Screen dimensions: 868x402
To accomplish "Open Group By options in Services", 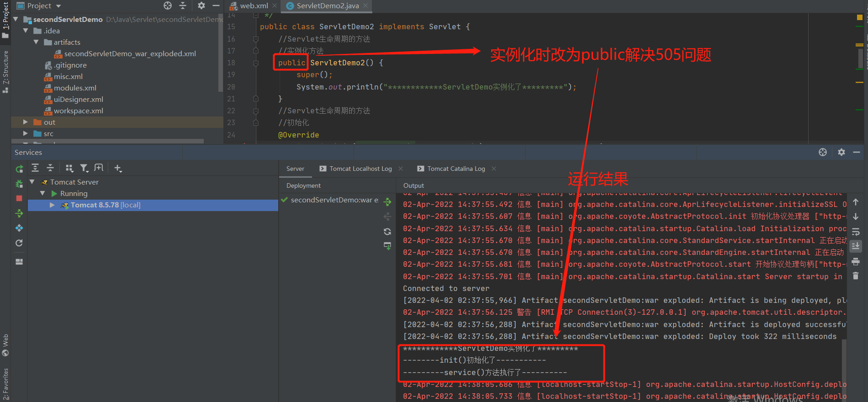I will tap(69, 168).
